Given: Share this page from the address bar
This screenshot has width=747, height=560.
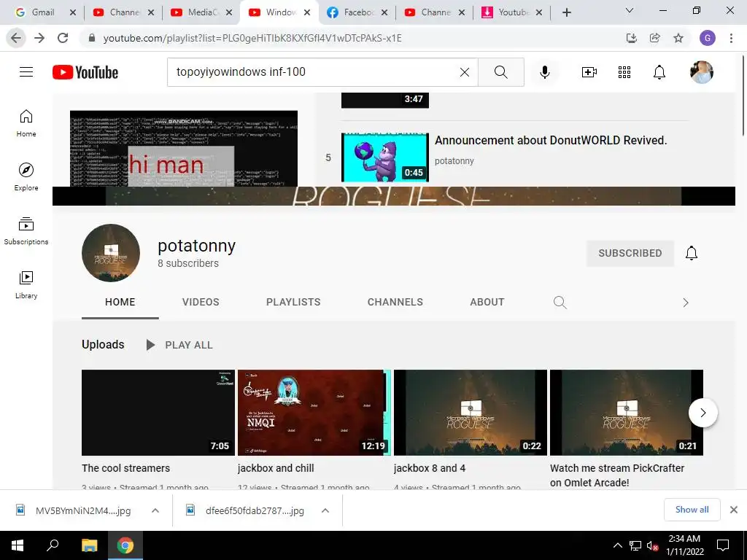Looking at the screenshot, I should point(655,38).
